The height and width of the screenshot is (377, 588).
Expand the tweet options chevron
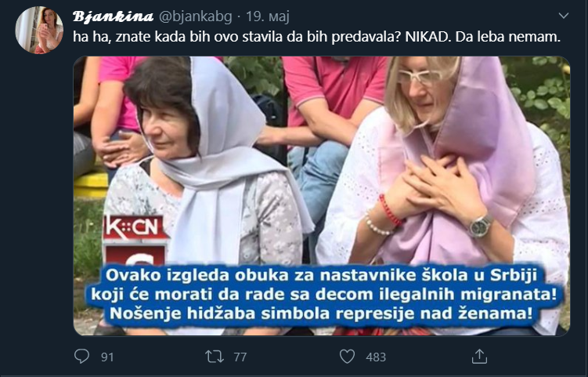[x=564, y=16]
